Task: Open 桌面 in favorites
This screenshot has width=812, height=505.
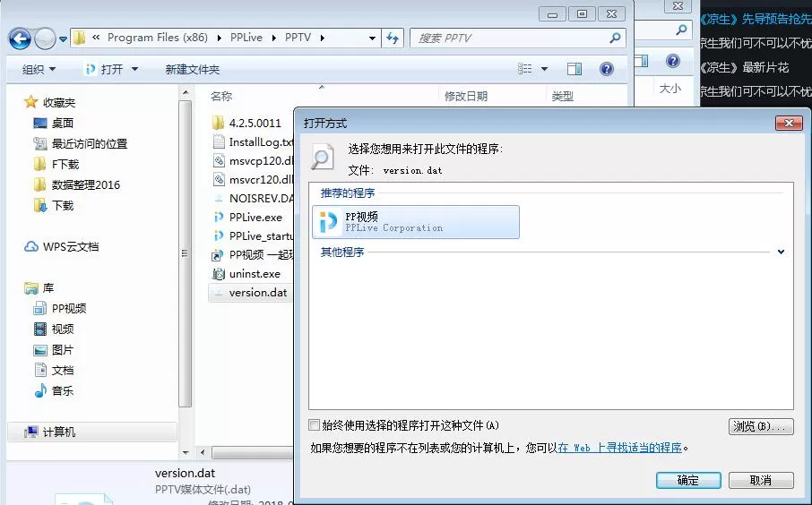Action: 54,124
